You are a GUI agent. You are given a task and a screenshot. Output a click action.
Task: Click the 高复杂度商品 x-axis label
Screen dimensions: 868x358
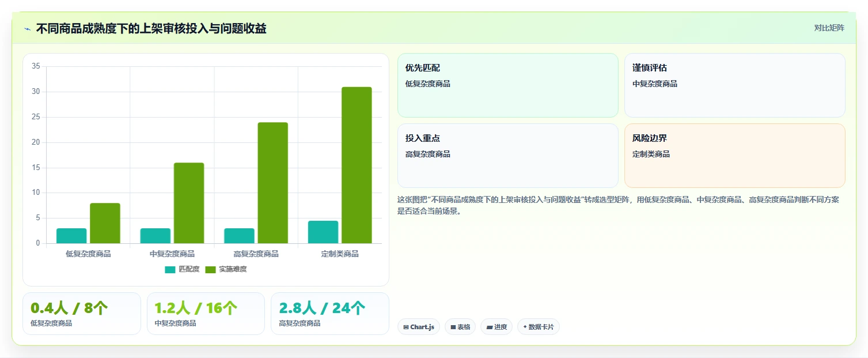(256, 254)
